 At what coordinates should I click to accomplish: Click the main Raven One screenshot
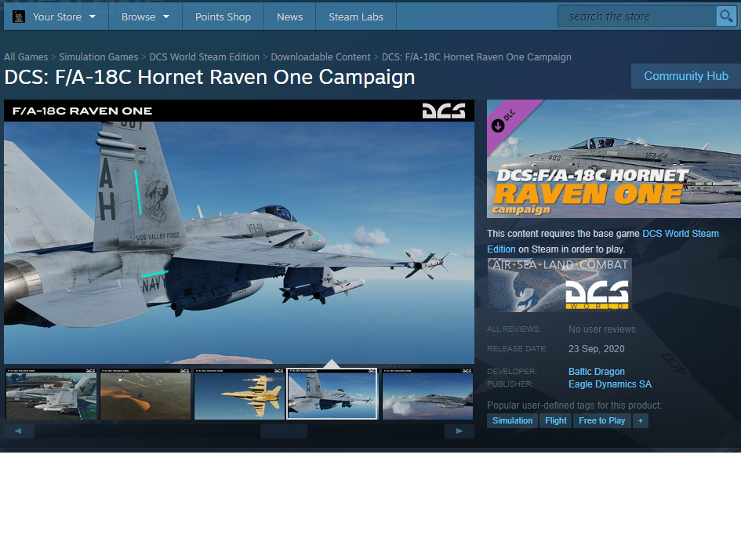click(239, 231)
